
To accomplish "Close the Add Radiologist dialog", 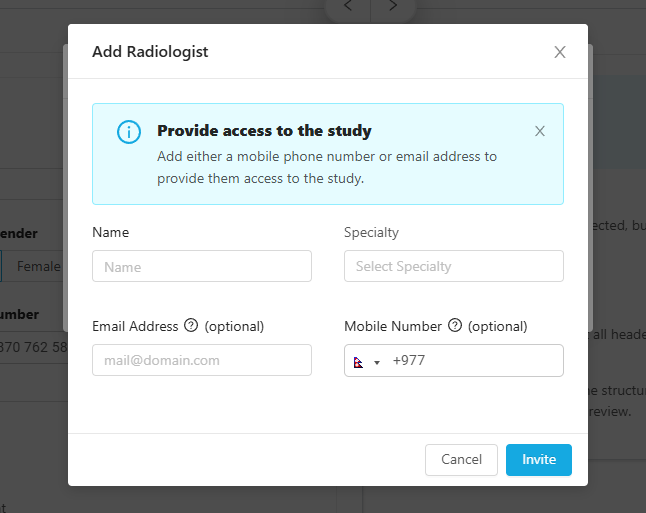I will tap(559, 52).
